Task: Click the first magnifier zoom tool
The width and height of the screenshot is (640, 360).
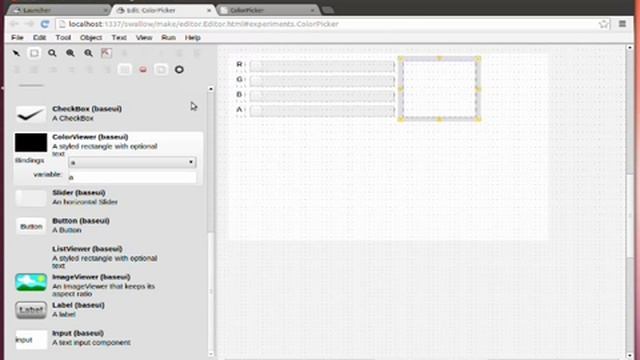Action: click(x=52, y=53)
